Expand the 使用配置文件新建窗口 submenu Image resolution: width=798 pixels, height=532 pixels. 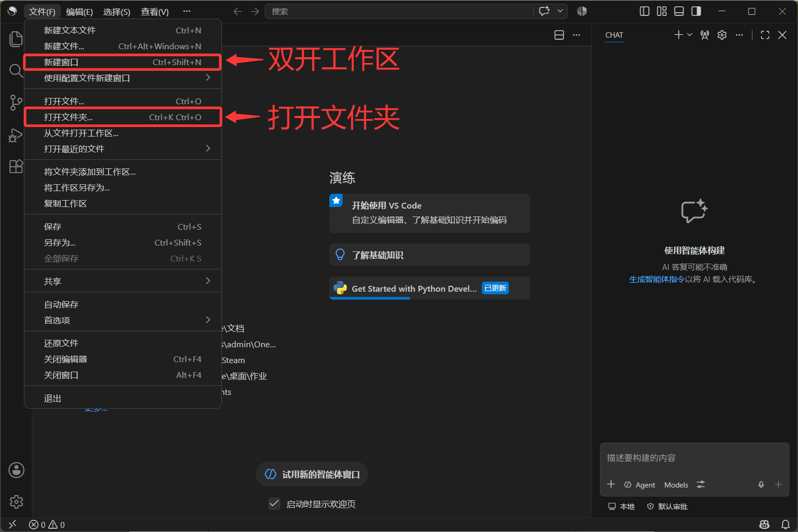pos(123,78)
